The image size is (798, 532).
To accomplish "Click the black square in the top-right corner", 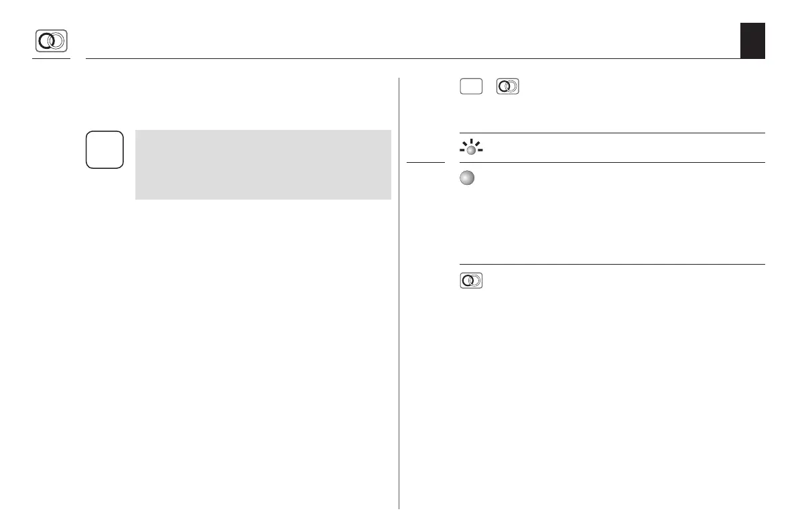I will [752, 41].
